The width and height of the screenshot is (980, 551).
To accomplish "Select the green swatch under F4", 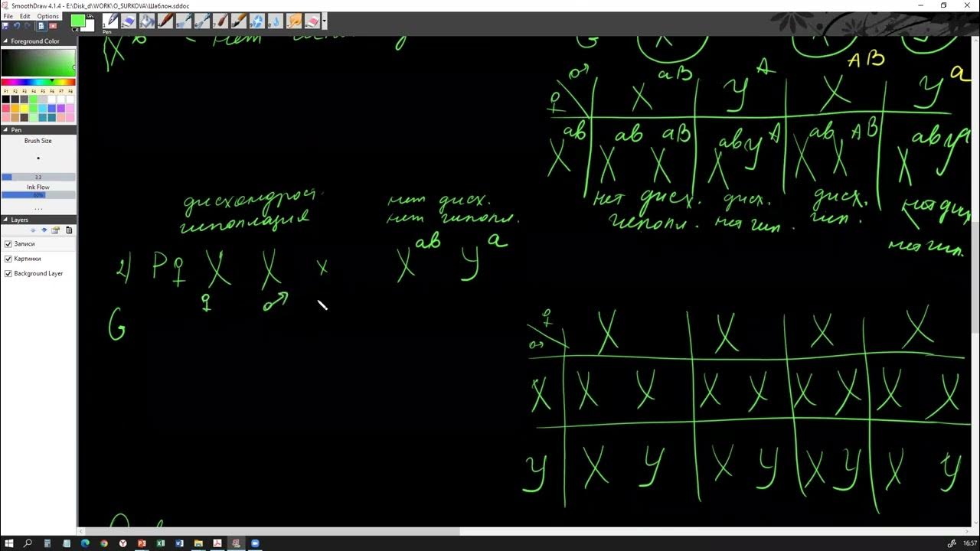I will click(33, 99).
